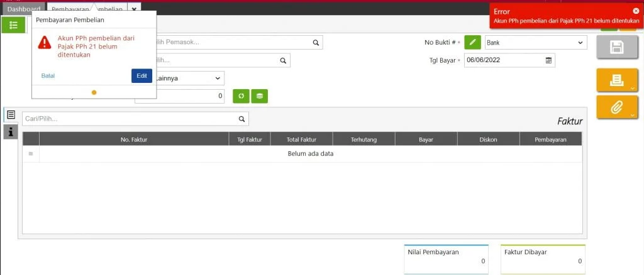Viewport: 644px width, 275px height.
Task: Click the search icon in Pilih Pemasok field
Action: 315,43
